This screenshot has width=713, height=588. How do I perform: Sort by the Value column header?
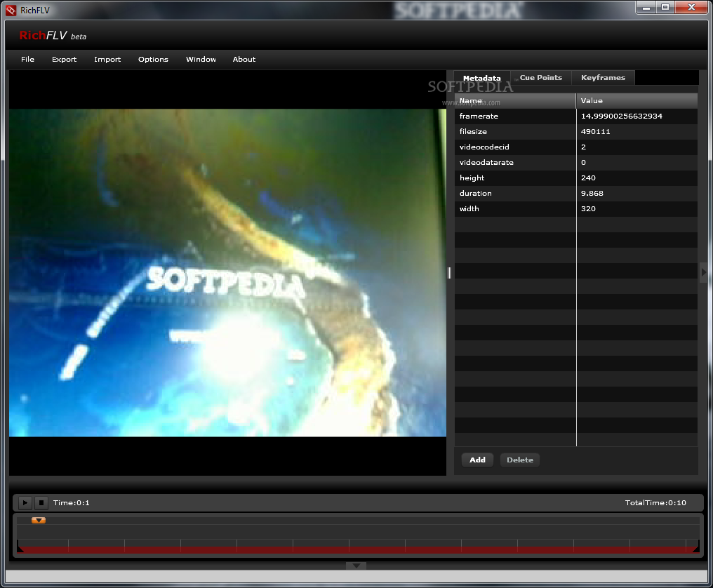point(637,100)
